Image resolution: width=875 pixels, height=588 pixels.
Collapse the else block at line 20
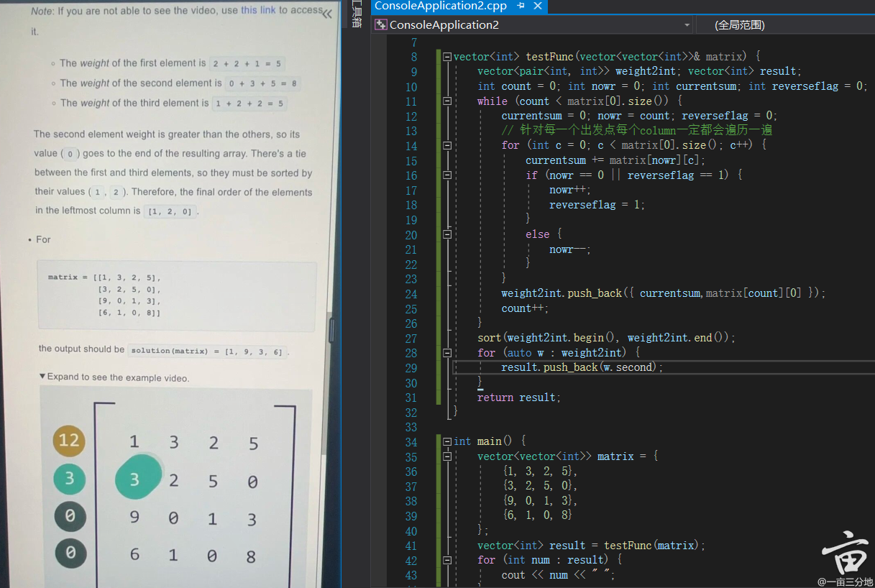(x=447, y=234)
